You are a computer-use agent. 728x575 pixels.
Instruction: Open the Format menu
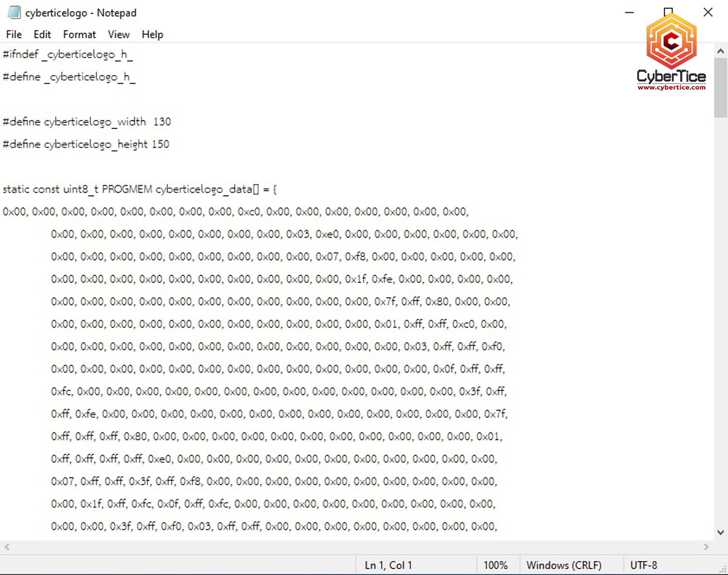[x=79, y=34]
